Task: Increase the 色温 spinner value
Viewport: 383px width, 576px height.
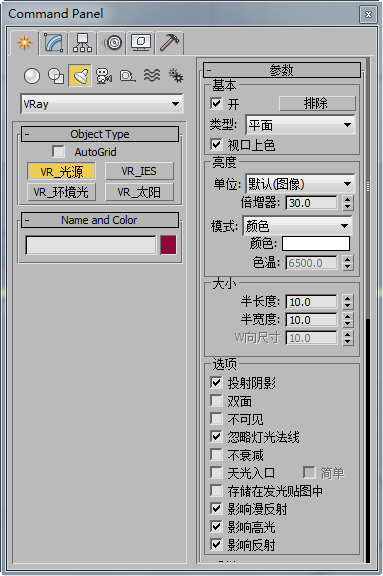Action: [347, 259]
